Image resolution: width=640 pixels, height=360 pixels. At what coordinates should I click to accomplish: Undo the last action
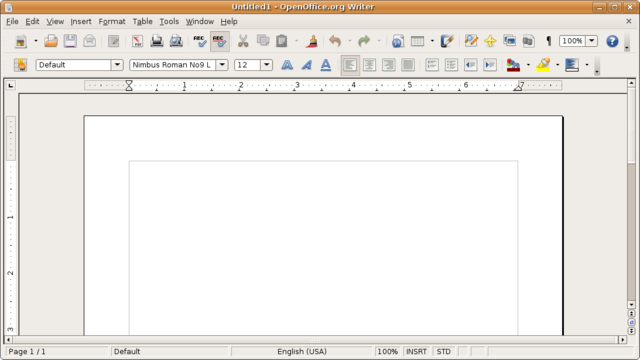tap(335, 41)
